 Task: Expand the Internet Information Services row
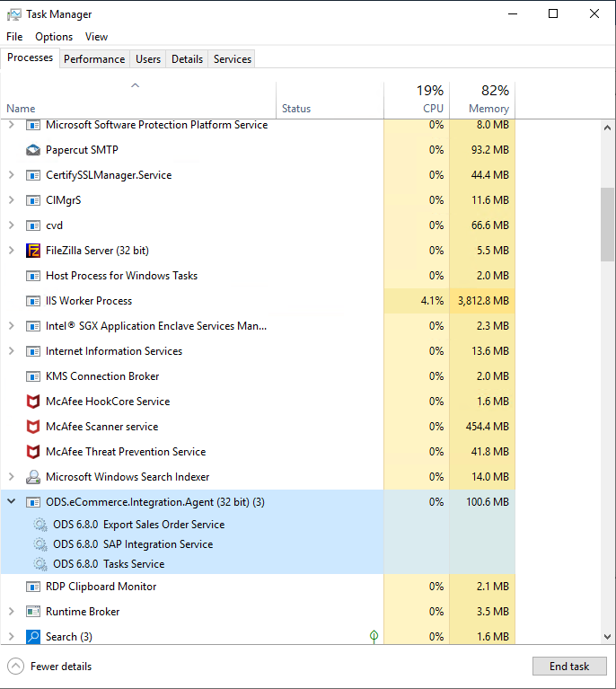tap(12, 350)
